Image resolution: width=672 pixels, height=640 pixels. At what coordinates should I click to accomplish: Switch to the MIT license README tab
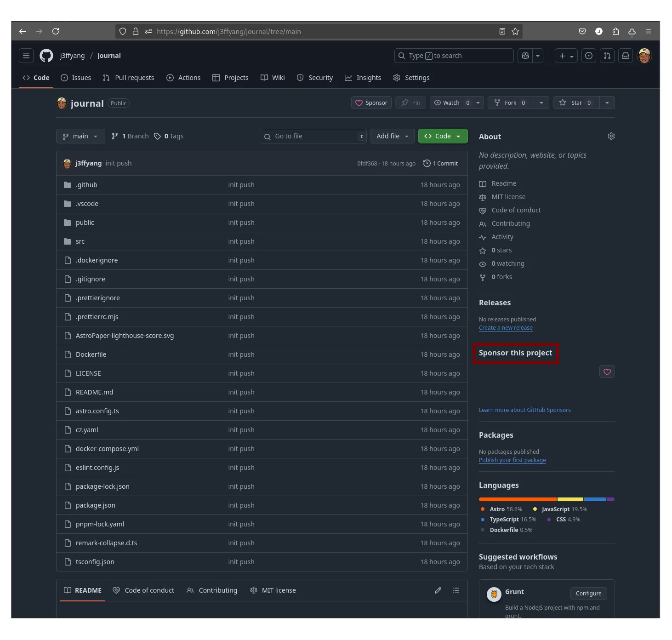coord(273,590)
